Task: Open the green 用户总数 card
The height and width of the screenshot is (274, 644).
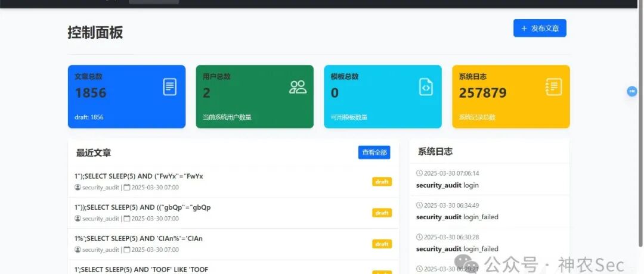Action: [x=255, y=96]
